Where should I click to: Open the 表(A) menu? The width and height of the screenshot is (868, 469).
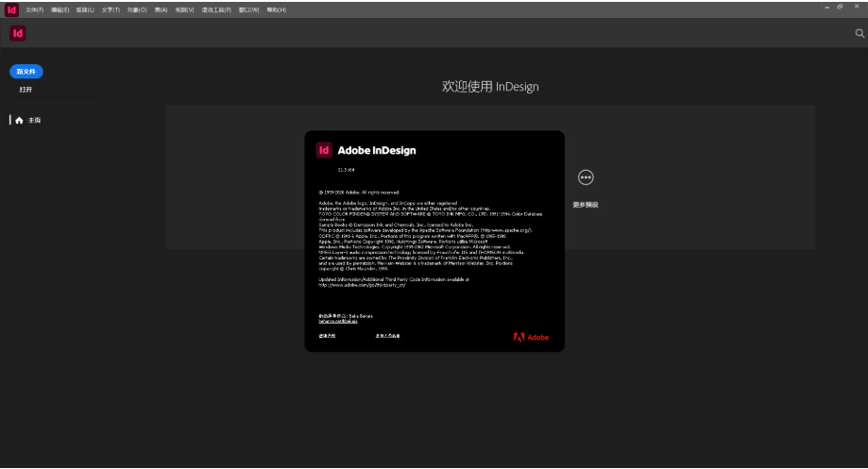click(x=161, y=10)
